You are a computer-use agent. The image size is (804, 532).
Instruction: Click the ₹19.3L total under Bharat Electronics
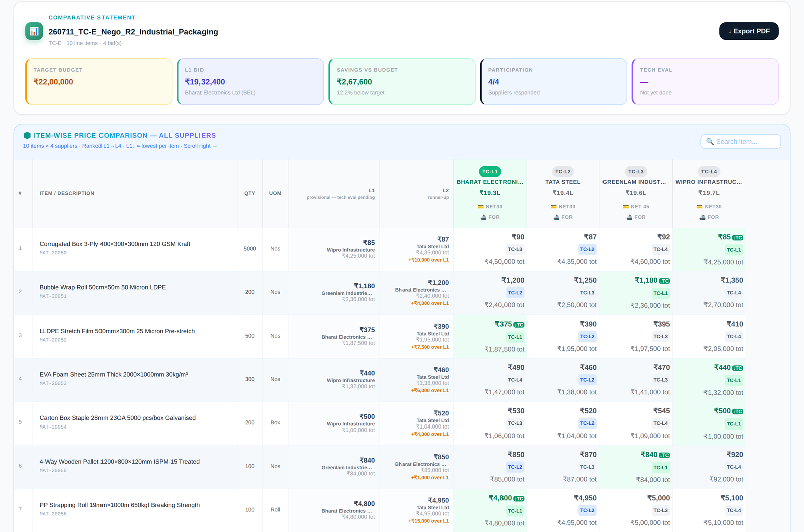pos(490,193)
